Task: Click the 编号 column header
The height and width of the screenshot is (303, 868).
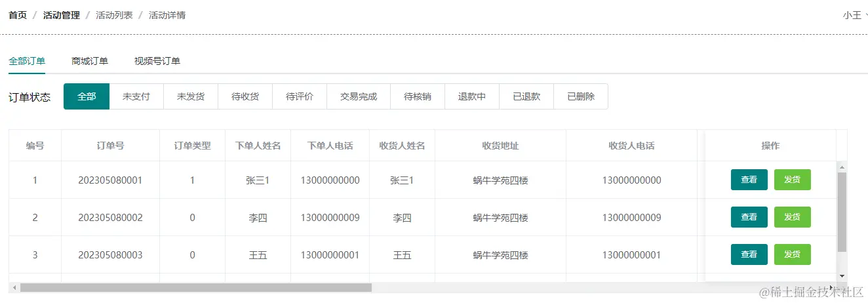Action: click(35, 146)
